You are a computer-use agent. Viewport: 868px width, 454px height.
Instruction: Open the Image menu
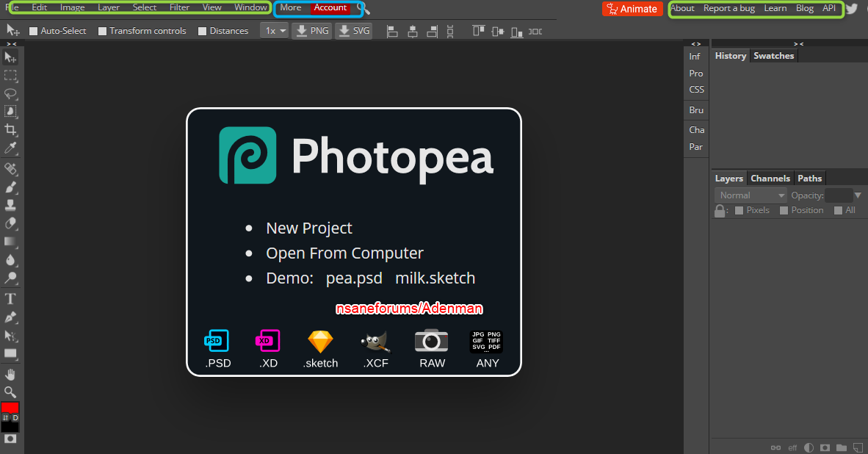[x=73, y=7]
